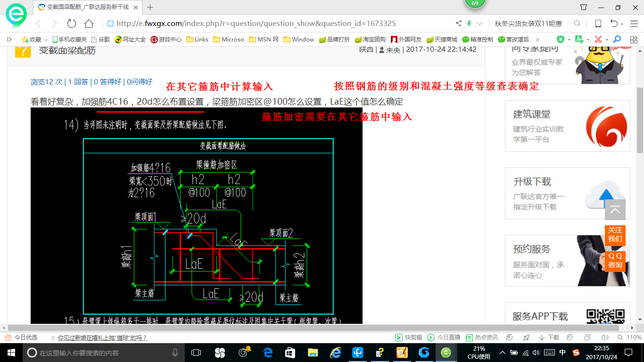Open the Links bookmark folder
This screenshot has width=644, height=362.
197,40
